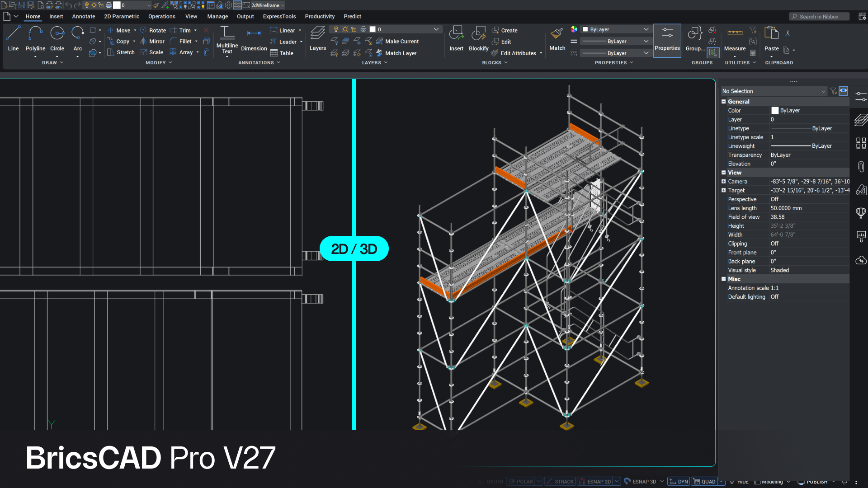
Task: Start the Measure utility
Action: 735,39
